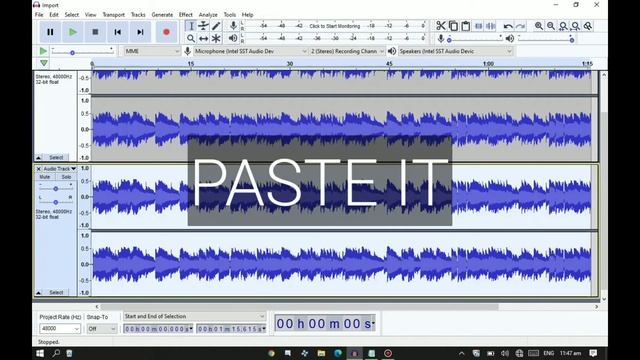Open the Effect menu
This screenshot has width=640, height=360.
(186, 15)
